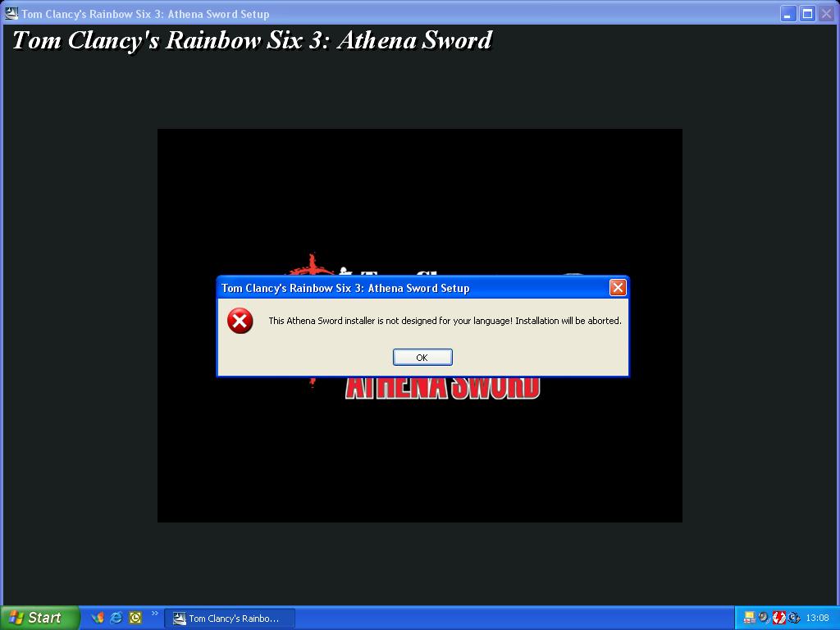Minimize the Athena Sword Setup window
The width and height of the screenshot is (840, 630).
point(787,14)
